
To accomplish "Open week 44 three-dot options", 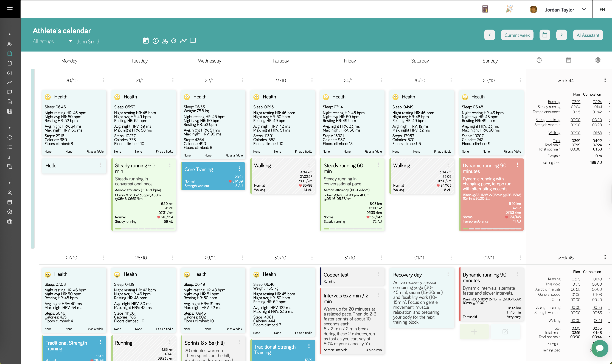I will tap(605, 80).
